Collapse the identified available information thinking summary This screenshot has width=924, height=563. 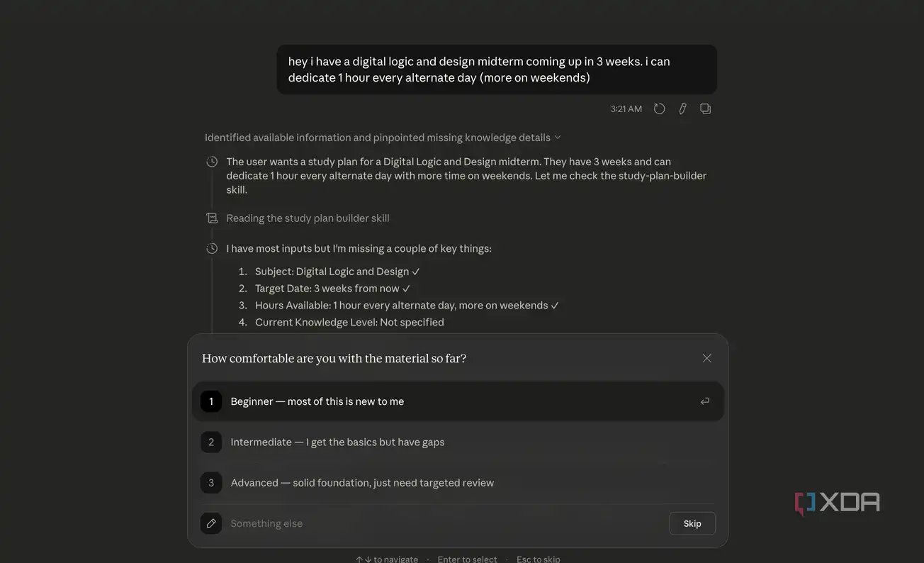[x=383, y=138]
